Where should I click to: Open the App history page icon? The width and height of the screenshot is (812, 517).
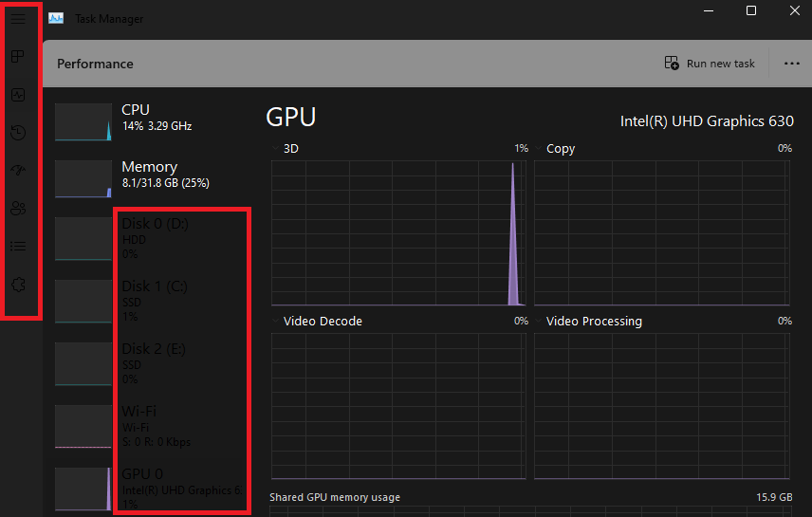(x=18, y=133)
